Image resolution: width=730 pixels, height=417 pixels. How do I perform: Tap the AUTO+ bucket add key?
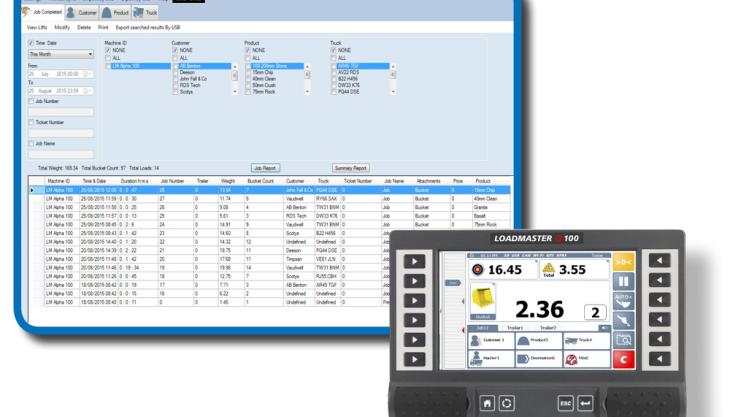point(623,301)
